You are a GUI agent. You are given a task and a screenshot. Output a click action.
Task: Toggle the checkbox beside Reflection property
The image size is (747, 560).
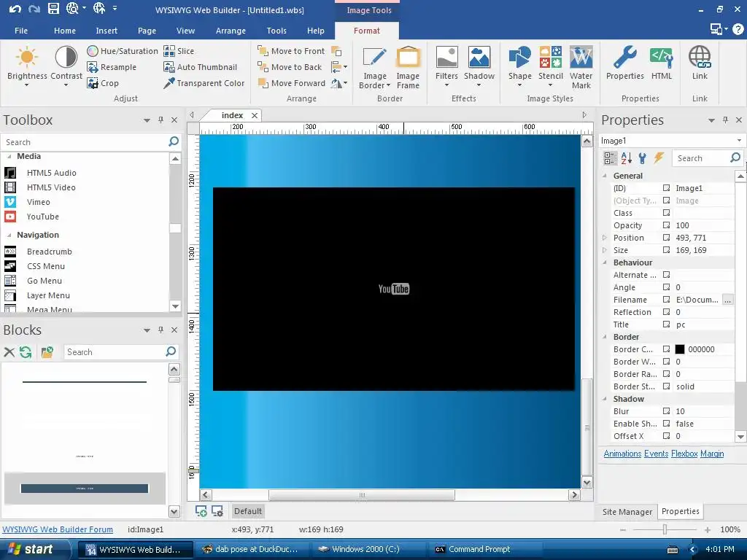coord(666,312)
